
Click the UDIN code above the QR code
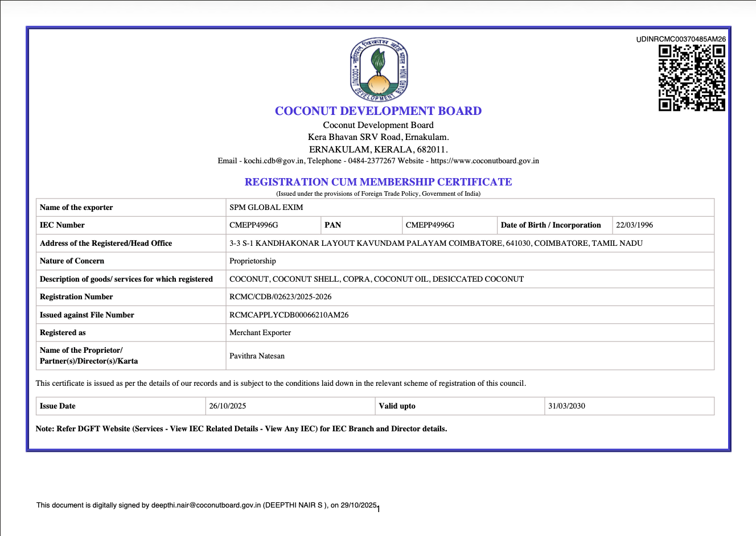681,39
